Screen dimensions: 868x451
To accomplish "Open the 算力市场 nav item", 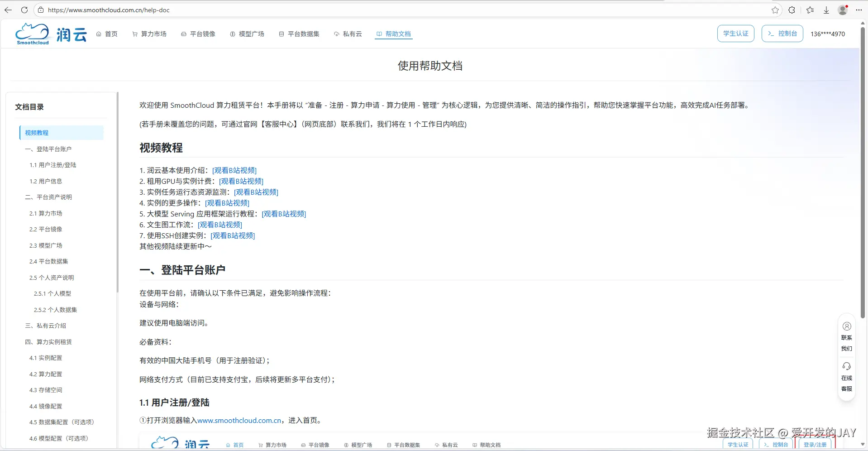I will [149, 34].
